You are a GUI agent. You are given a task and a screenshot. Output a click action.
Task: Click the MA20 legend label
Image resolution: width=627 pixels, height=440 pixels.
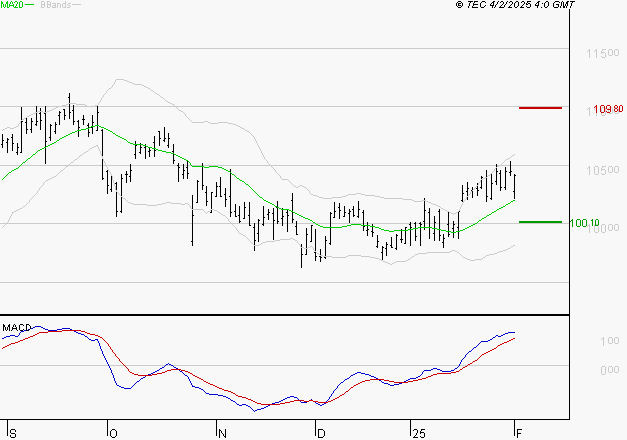[x=12, y=5]
